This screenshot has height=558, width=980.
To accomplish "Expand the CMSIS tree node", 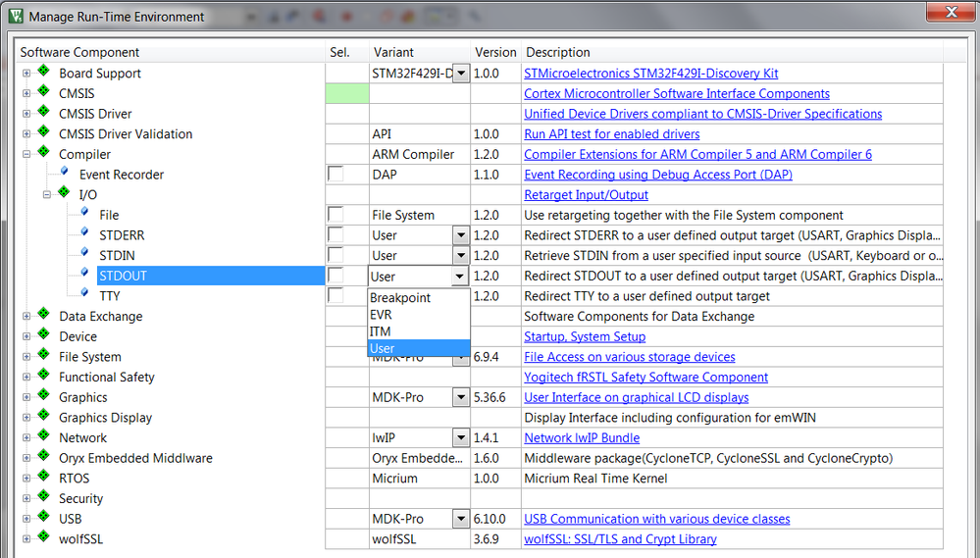I will coord(26,94).
